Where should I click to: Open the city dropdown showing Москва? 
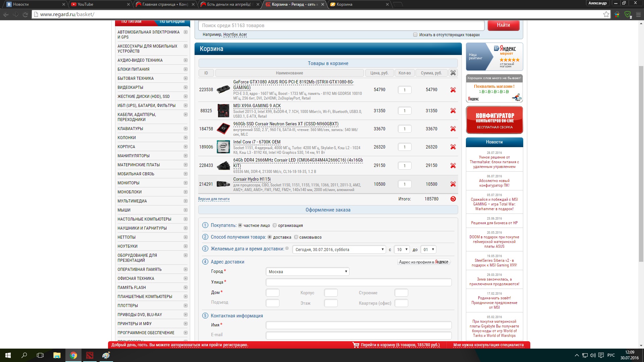pyautogui.click(x=307, y=271)
